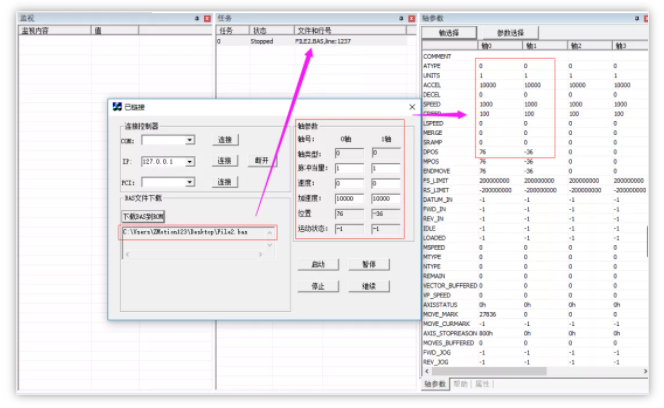Click left arrow of file path horizontal scrollbar

(x=127, y=254)
